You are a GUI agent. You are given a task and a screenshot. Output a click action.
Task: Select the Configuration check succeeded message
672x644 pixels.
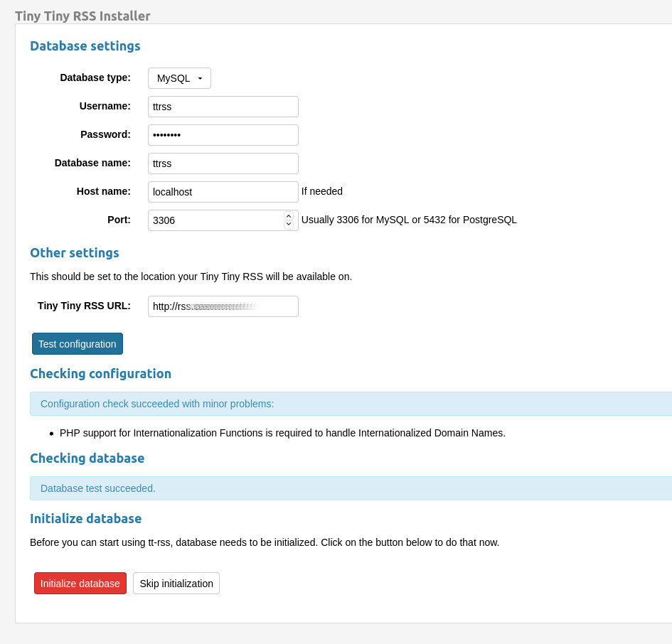[156, 403]
